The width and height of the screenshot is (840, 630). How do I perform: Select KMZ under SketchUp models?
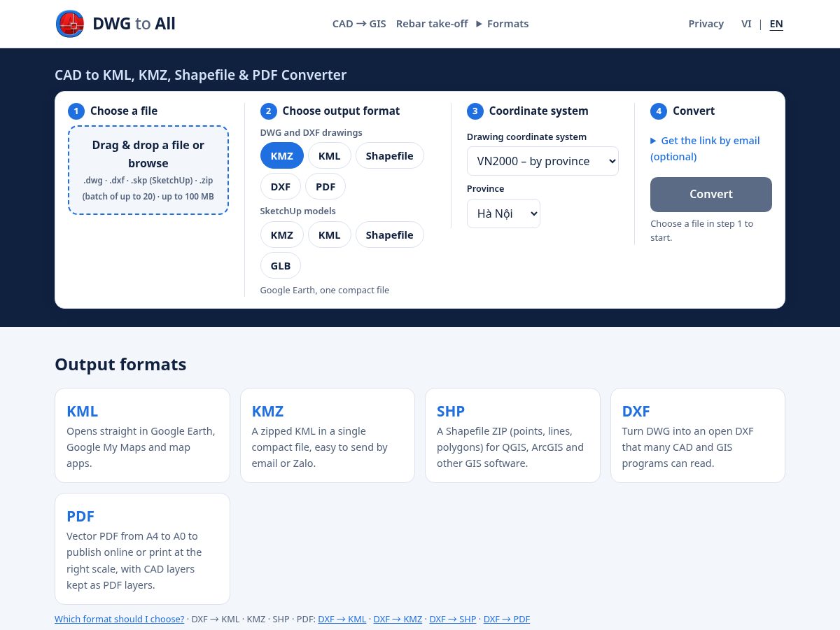click(x=282, y=234)
